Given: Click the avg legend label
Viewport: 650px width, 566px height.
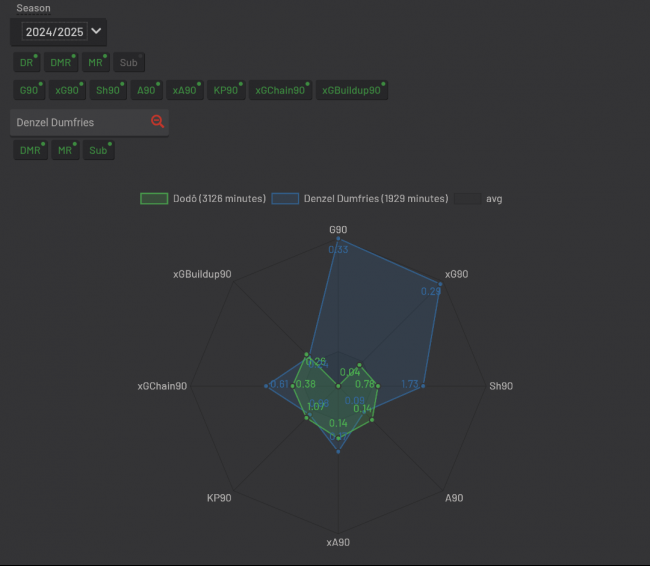Looking at the screenshot, I should click(x=494, y=199).
